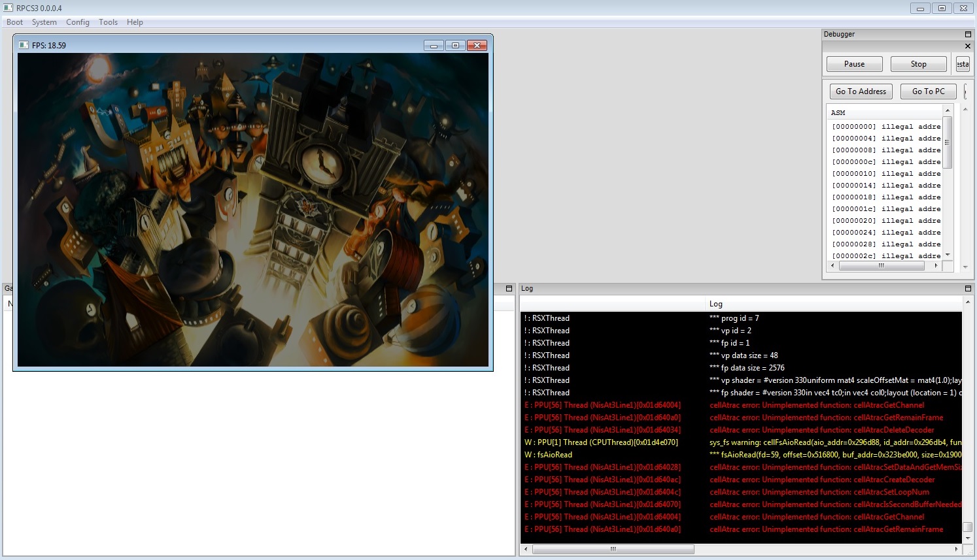This screenshot has width=977, height=560.
Task: Open the System menu
Action: pyautogui.click(x=44, y=22)
